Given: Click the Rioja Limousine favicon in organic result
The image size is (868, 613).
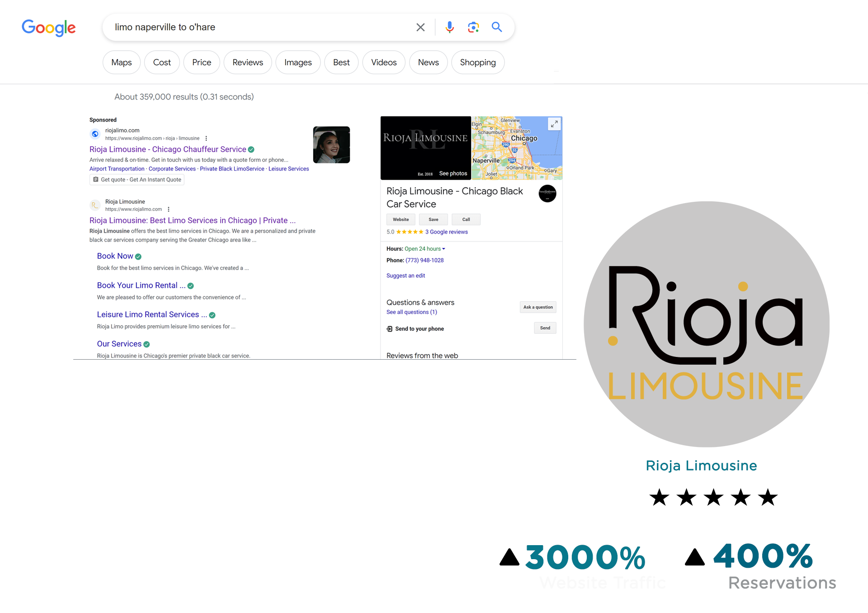Looking at the screenshot, I should (x=95, y=205).
